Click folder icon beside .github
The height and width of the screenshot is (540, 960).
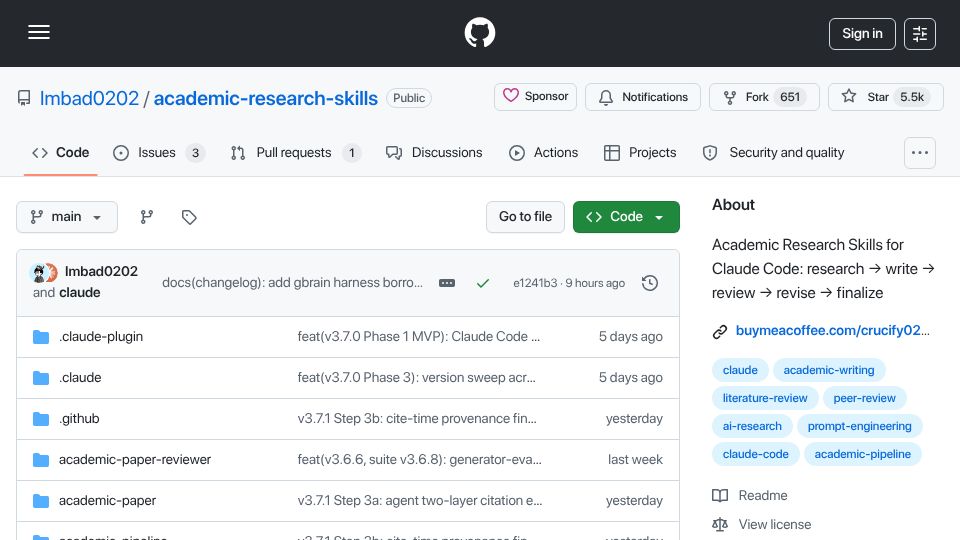[x=41, y=419]
